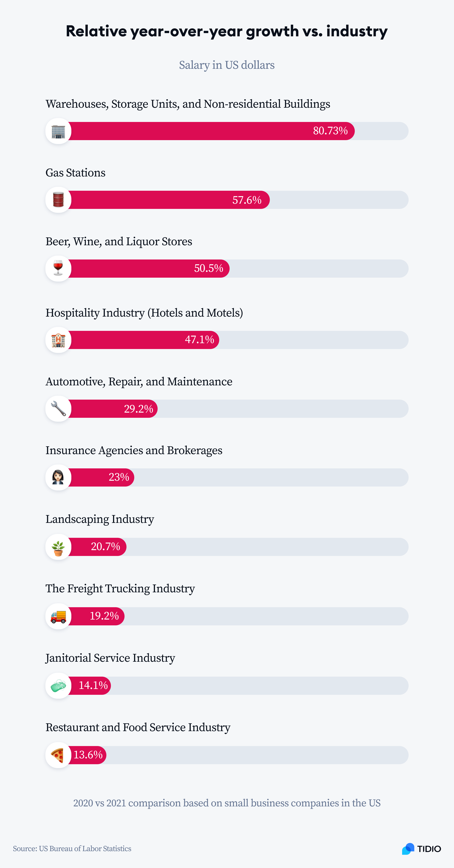
Task: Click the insurance agent woman icon
Action: point(58,477)
